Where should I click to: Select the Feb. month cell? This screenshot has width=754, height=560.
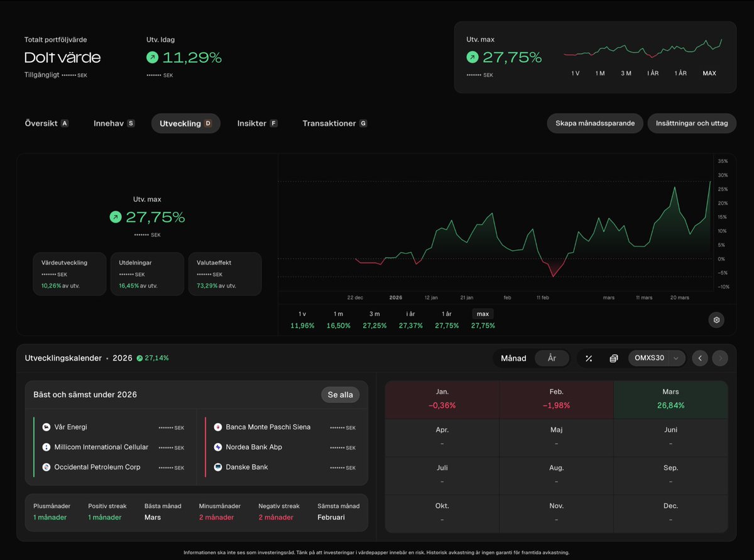[556, 399]
